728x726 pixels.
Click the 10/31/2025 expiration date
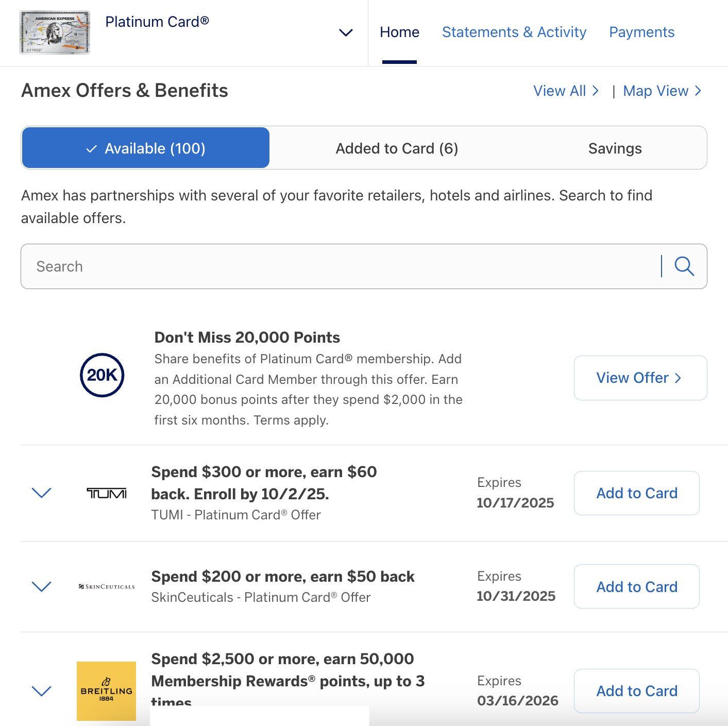[516, 596]
